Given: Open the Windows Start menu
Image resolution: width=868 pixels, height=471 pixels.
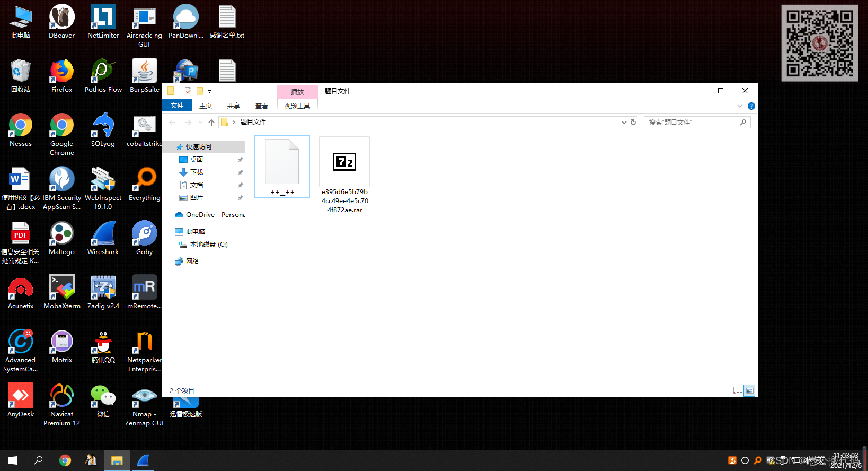Looking at the screenshot, I should 13,460.
